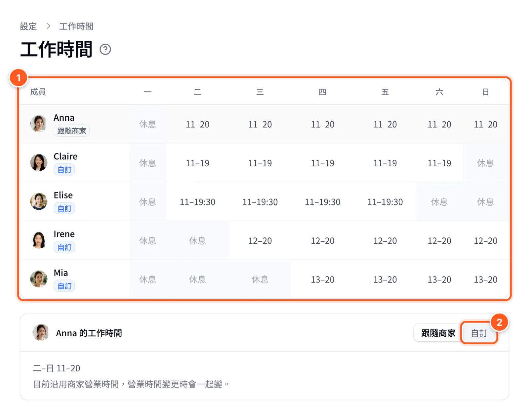
Task: Select the 跟隨商家 schedule option
Action: [x=438, y=333]
